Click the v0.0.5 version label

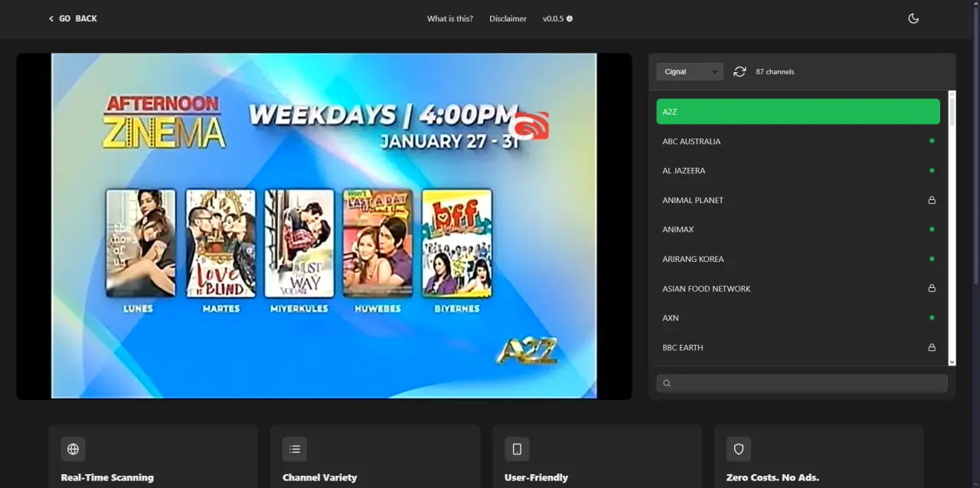point(553,18)
